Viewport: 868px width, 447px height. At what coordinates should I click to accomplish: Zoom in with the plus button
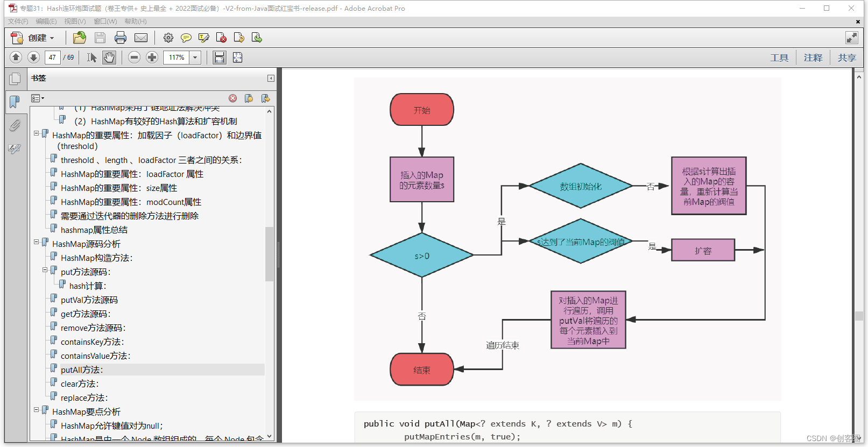coord(152,57)
